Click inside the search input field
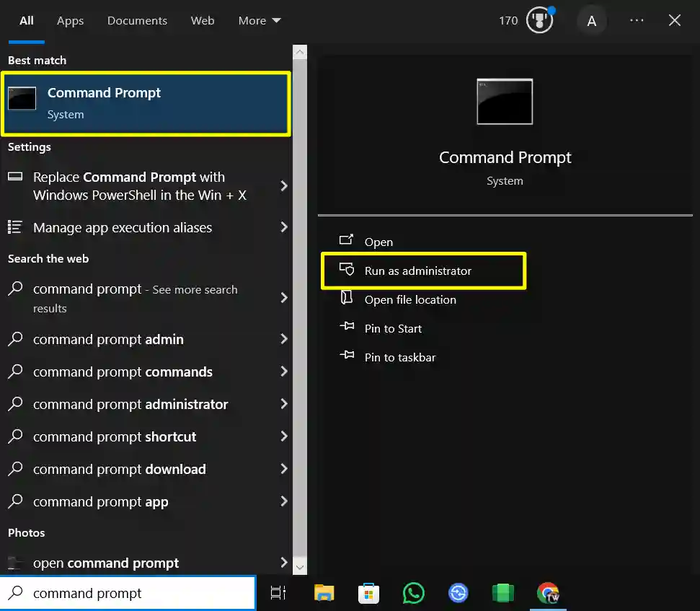Screen dimensions: 700x611 point(130,592)
